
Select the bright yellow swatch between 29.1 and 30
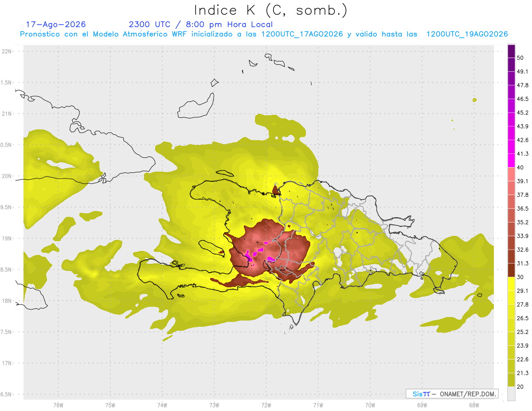pos(511,284)
